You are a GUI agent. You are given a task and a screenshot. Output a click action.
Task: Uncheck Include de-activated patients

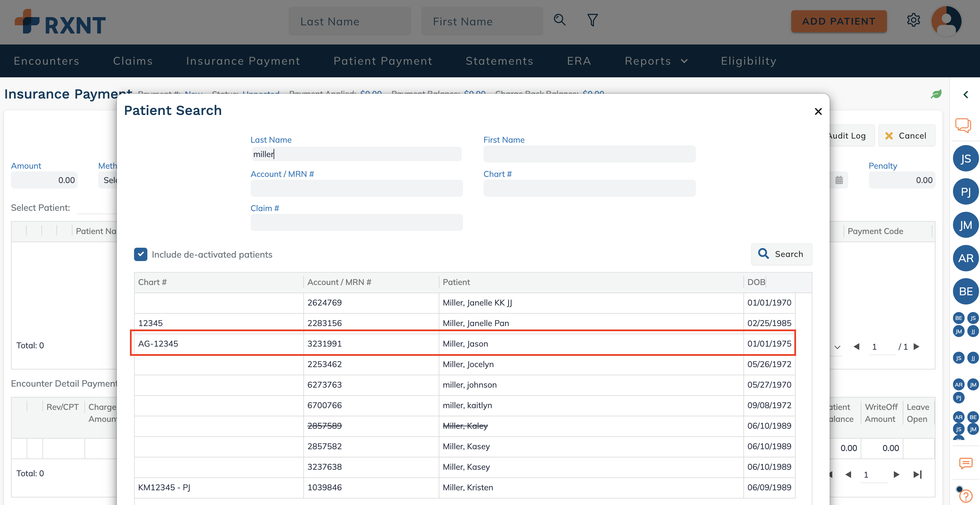click(141, 254)
